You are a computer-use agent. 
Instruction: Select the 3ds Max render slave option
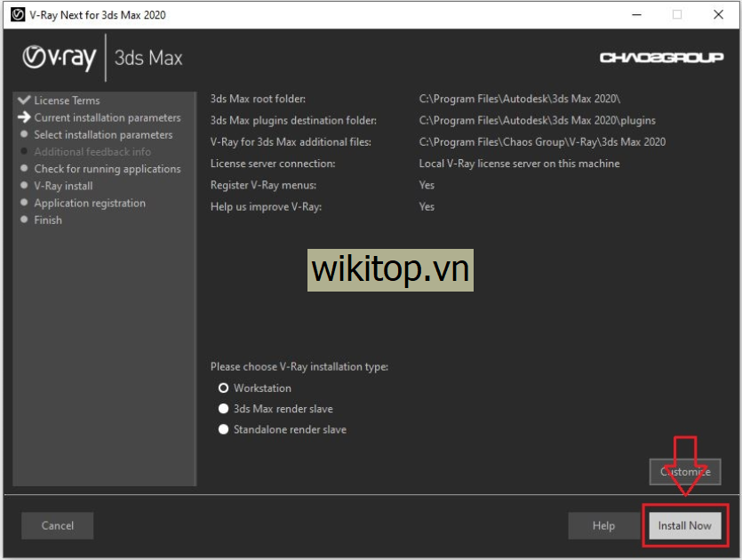pyautogui.click(x=224, y=409)
